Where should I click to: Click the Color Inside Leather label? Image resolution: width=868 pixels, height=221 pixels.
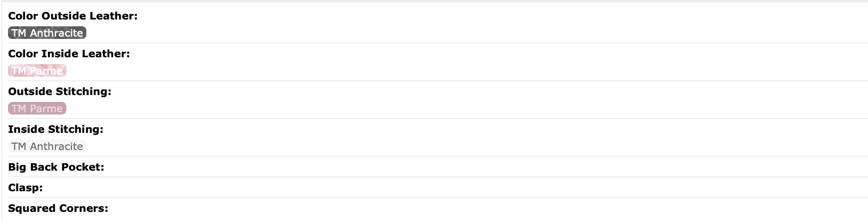69,54
